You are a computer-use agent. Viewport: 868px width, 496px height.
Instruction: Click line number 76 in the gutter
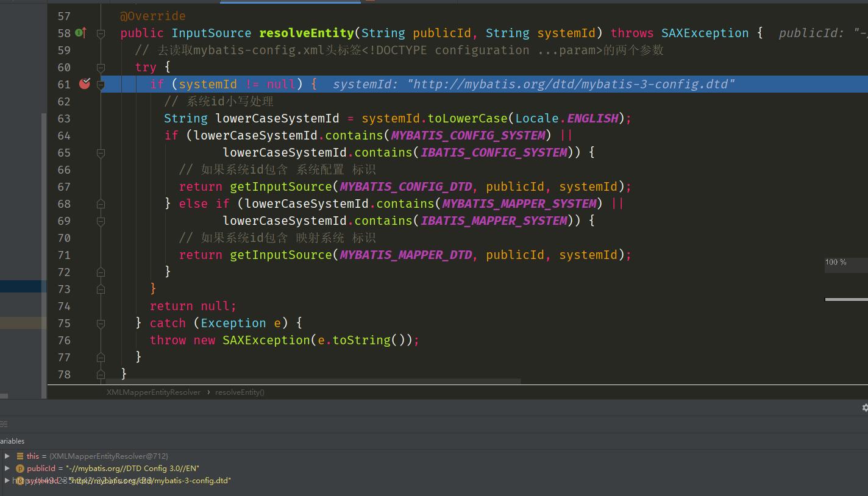64,340
